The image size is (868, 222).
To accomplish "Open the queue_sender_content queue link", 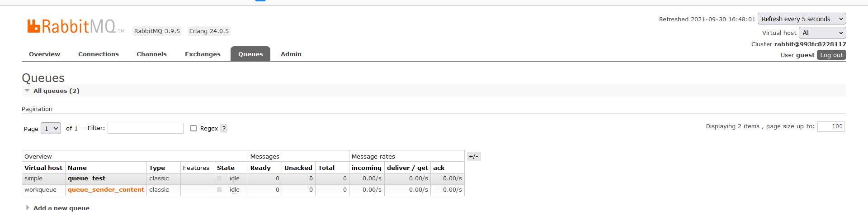I will tap(106, 190).
